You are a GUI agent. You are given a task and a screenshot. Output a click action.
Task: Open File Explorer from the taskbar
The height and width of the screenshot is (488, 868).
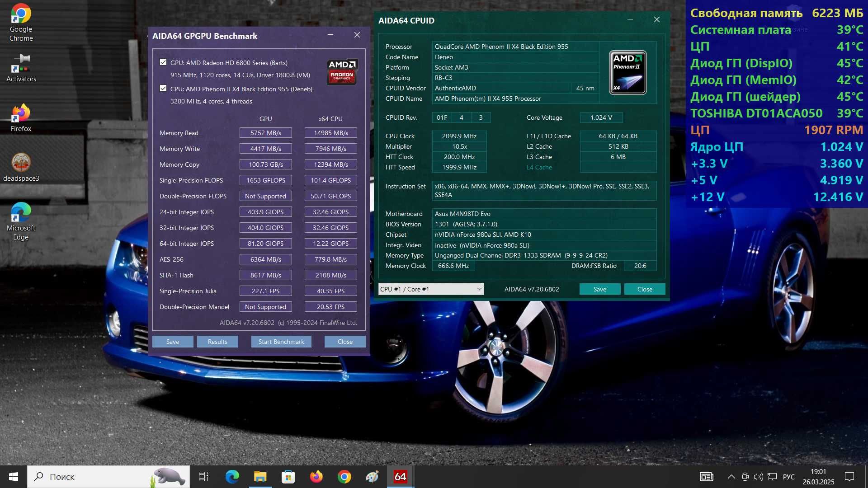tap(260, 477)
